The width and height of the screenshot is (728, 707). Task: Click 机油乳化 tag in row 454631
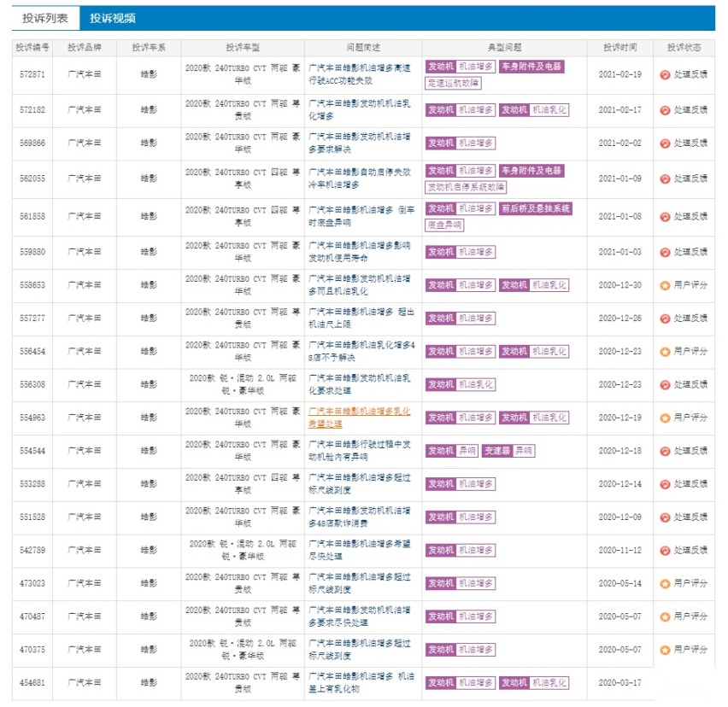coord(549,683)
